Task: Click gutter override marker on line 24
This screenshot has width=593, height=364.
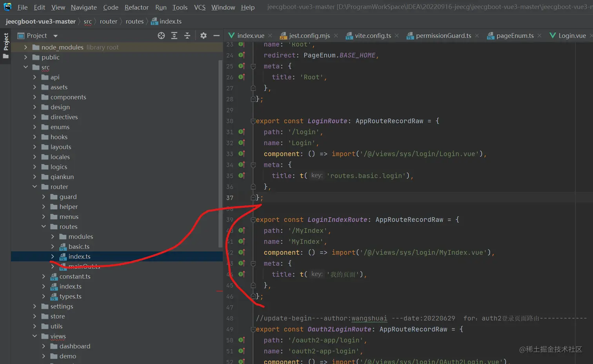Action: pyautogui.click(x=242, y=55)
